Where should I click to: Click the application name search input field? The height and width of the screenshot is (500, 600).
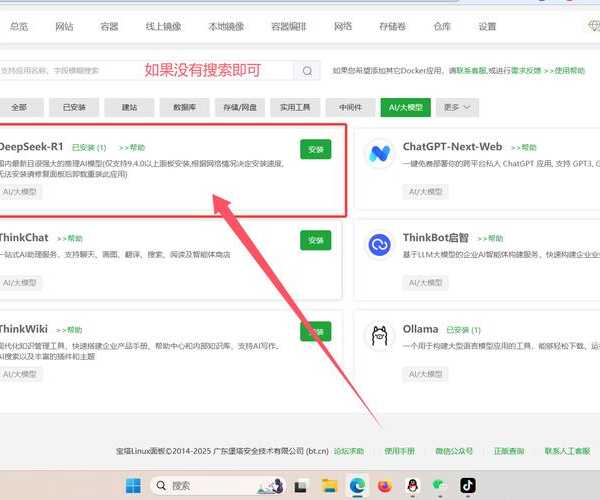pos(140,71)
